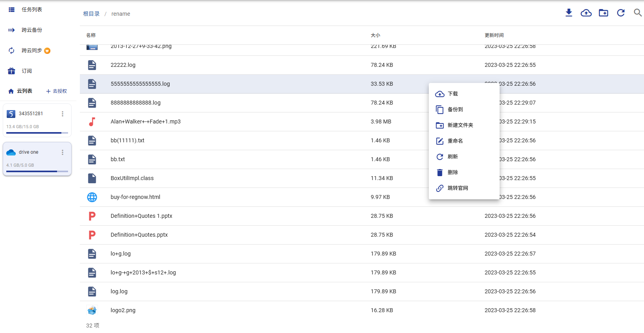Click the 去授权 link
The image size is (644, 333).
(x=57, y=91)
